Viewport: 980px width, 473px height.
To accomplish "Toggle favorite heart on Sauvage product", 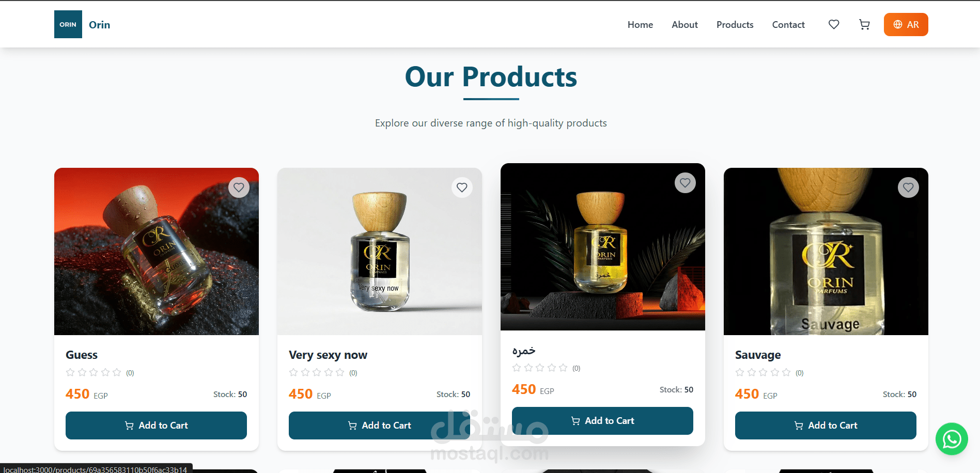I will click(908, 187).
